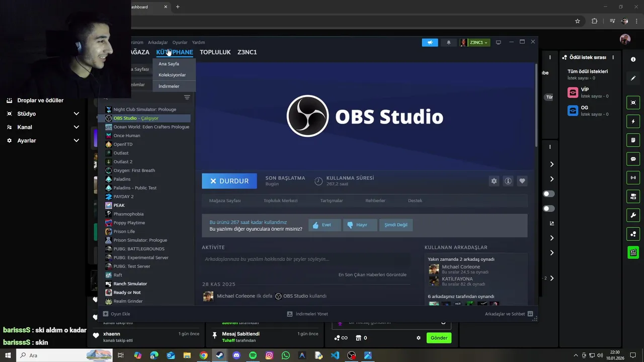
Task: Open Z3NC1 profile tab in Steam
Action: tap(247, 52)
